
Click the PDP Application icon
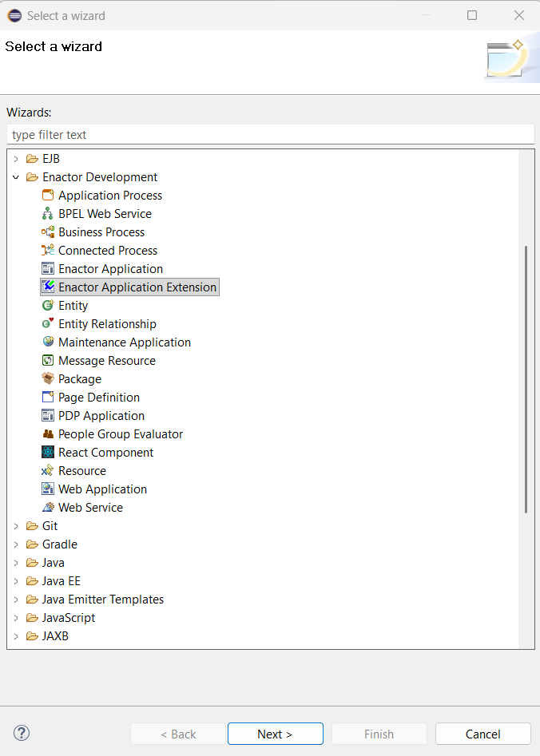pos(48,415)
